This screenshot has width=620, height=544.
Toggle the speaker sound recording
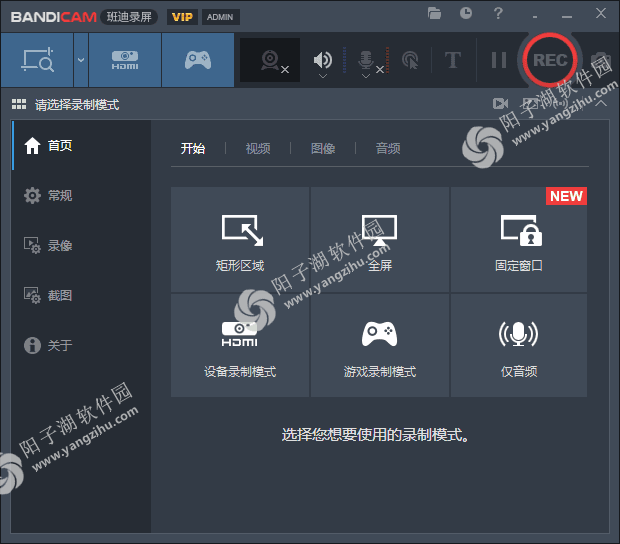click(323, 59)
